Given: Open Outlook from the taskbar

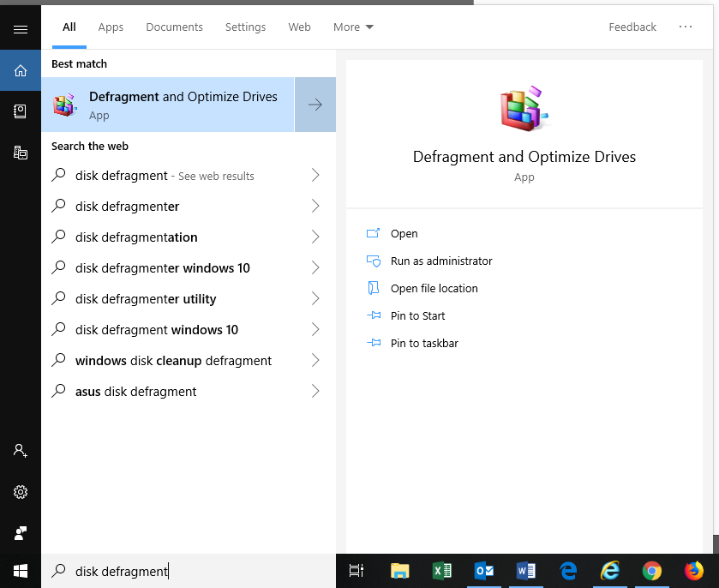Looking at the screenshot, I should coord(484,570).
